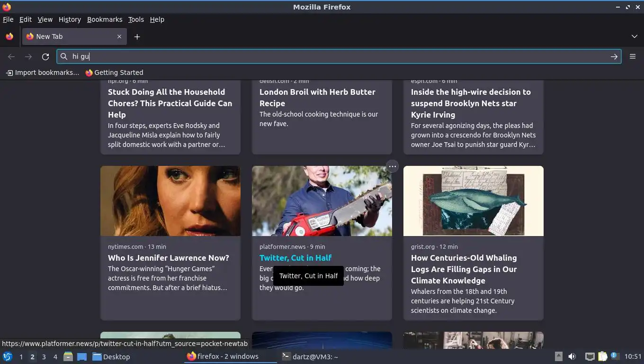Viewport: 644px width, 364px height.
Task: Open the Help menu
Action: [x=157, y=19]
